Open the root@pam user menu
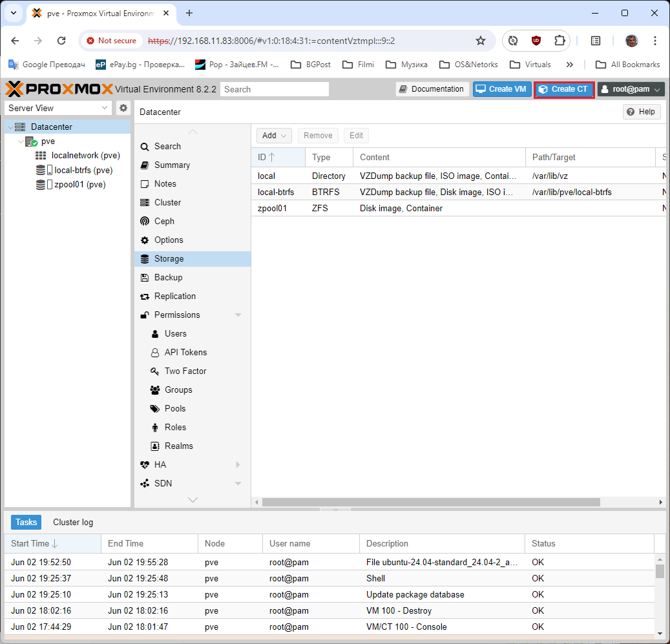This screenshot has width=670, height=644. (x=631, y=89)
